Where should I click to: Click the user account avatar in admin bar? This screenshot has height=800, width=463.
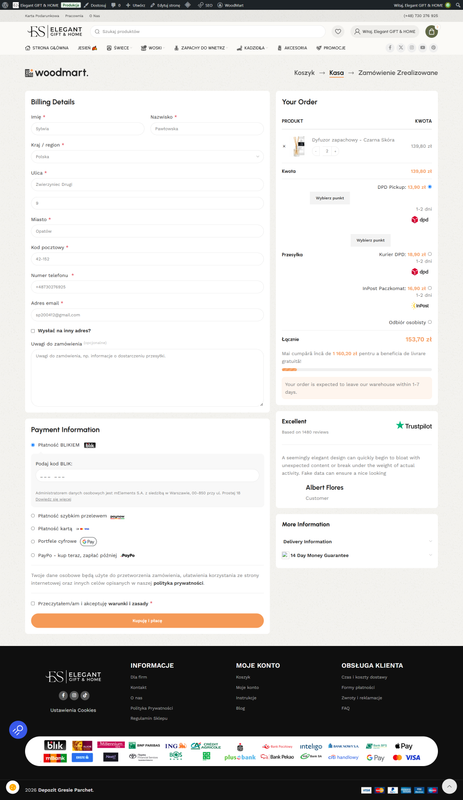448,5
